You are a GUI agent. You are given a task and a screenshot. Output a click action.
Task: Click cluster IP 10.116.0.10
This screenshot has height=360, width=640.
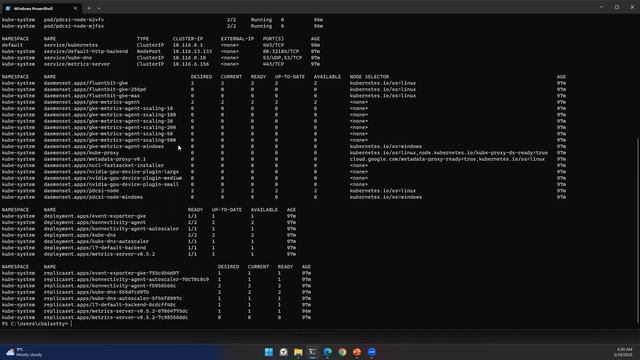click(189, 58)
